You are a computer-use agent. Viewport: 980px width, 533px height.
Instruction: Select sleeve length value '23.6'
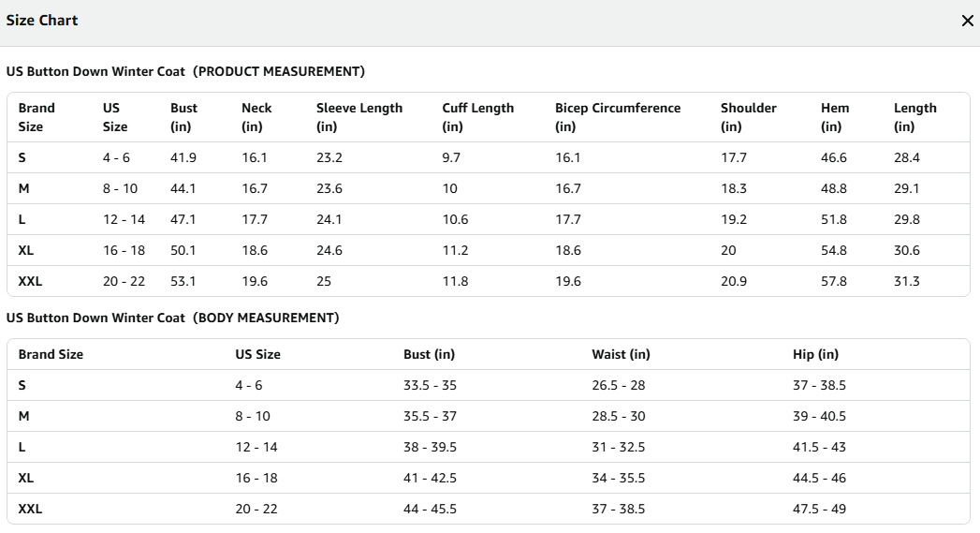point(329,188)
